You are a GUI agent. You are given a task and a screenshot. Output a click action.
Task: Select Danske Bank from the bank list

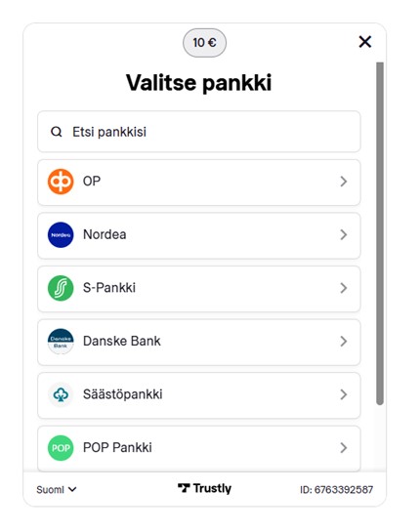coord(199,342)
